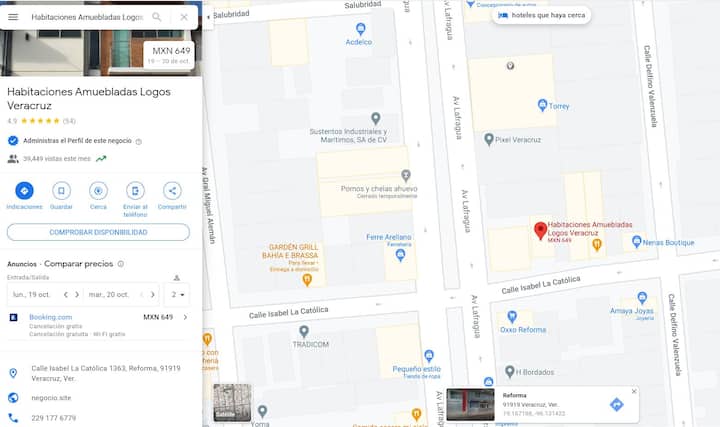Close the Reforma location card

click(x=634, y=391)
